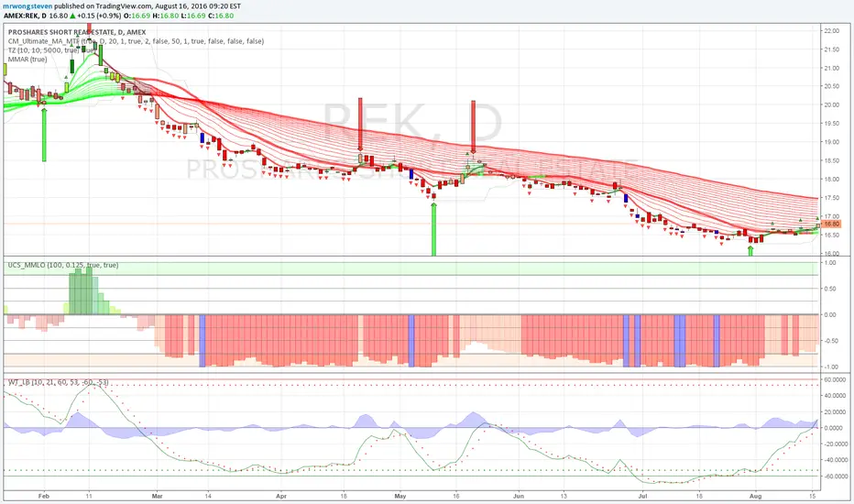Click the red sell arrow marker in late April

(360, 125)
